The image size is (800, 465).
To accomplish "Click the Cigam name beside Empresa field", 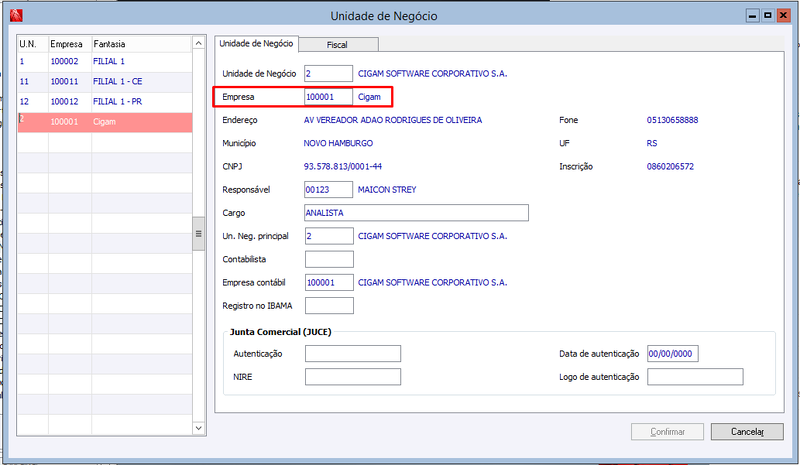I will click(369, 97).
